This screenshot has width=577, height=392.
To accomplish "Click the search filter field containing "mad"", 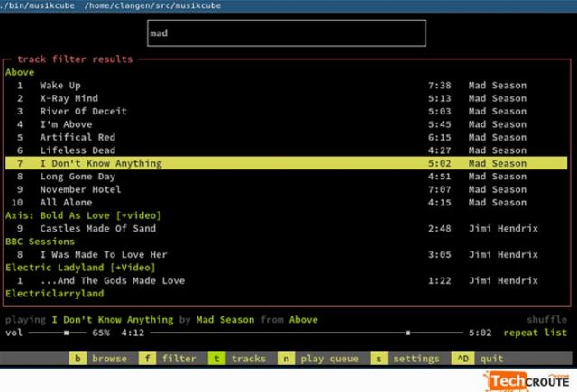I will tap(287, 33).
